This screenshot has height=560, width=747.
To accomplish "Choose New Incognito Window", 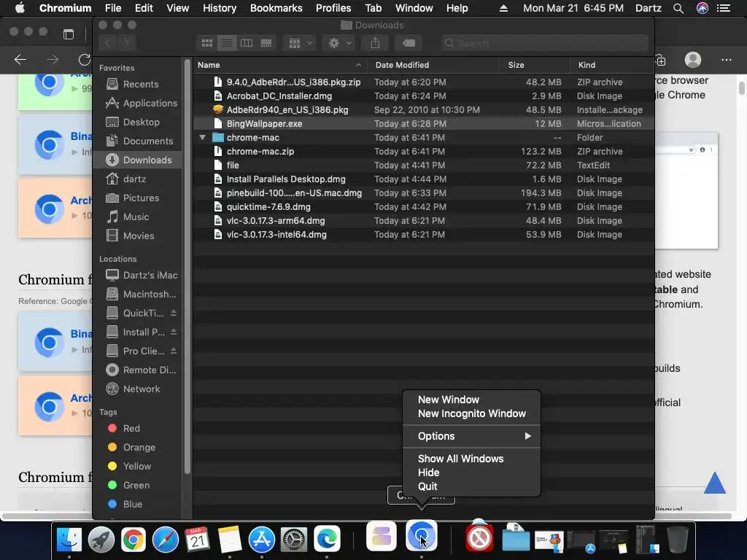I will click(472, 414).
